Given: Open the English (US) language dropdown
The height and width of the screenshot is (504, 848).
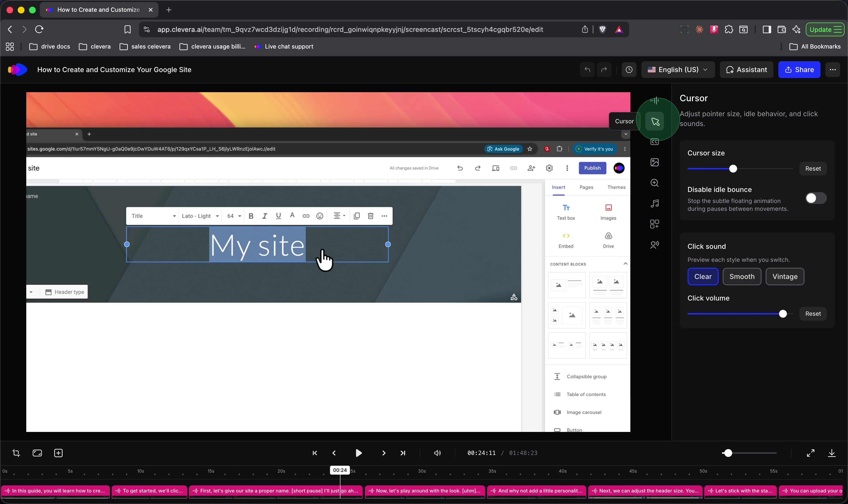Looking at the screenshot, I should [678, 70].
